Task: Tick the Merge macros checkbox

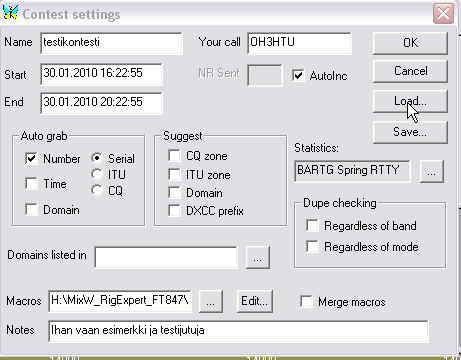Action: (306, 301)
